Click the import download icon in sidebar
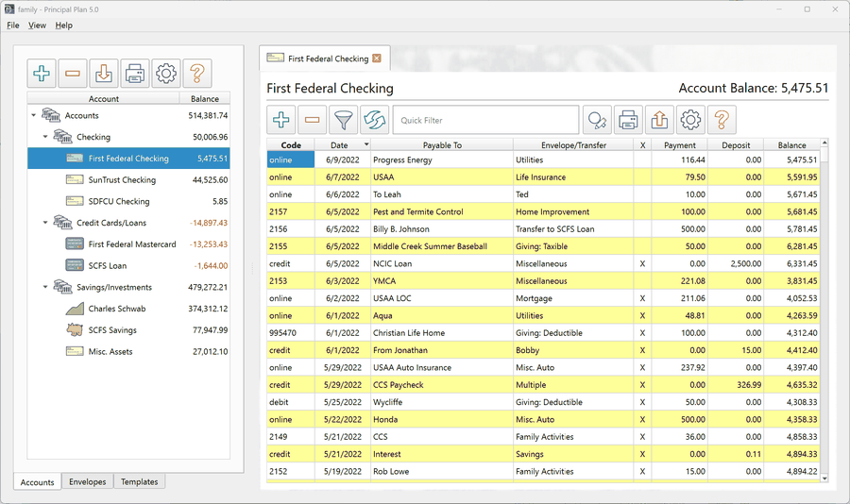The image size is (850, 504). [x=104, y=74]
